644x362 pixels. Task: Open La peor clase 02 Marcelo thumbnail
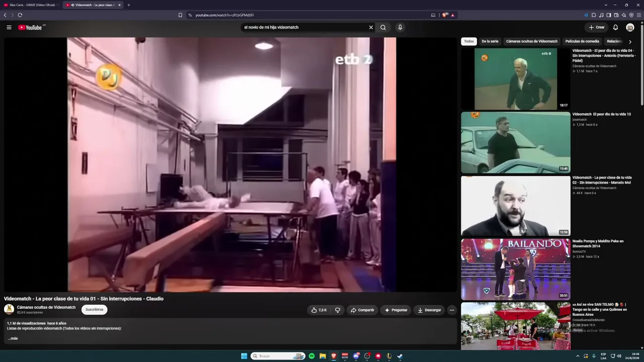coord(516,206)
